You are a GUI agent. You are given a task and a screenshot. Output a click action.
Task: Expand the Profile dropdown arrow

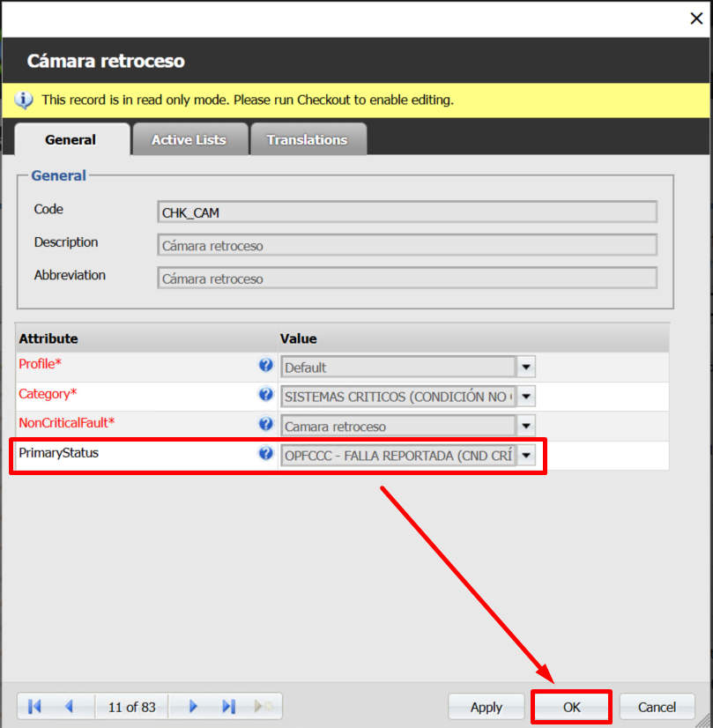(x=526, y=367)
